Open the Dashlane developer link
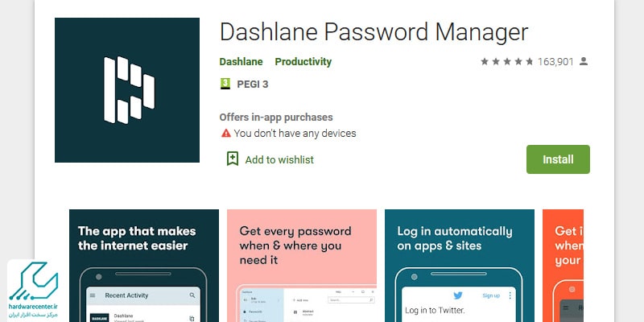The image size is (644, 322). point(241,62)
